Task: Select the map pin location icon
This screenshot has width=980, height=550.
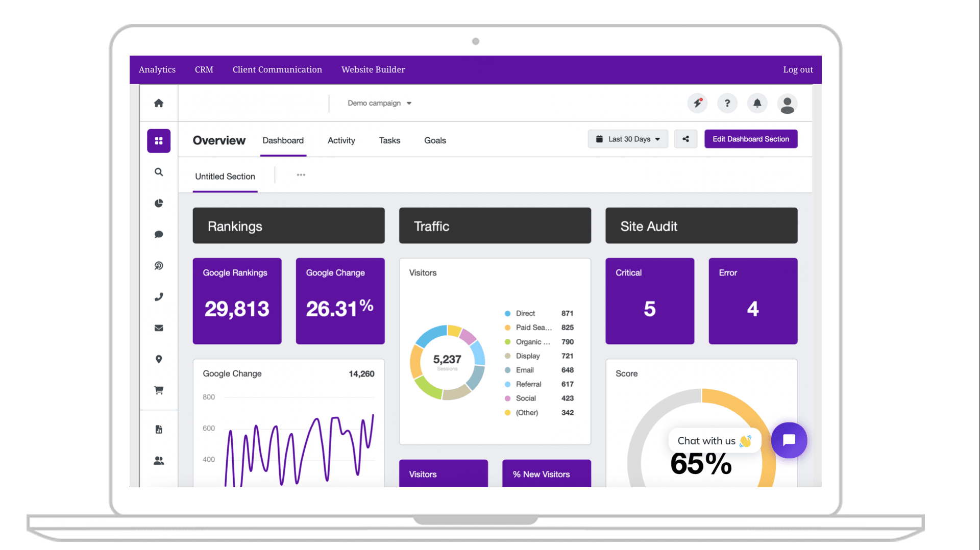Action: click(x=159, y=359)
